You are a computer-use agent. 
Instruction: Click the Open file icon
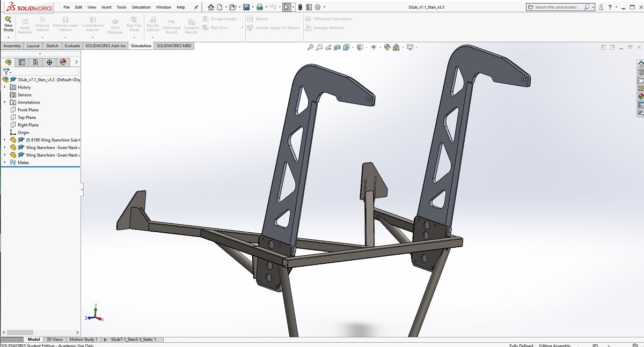[232, 7]
